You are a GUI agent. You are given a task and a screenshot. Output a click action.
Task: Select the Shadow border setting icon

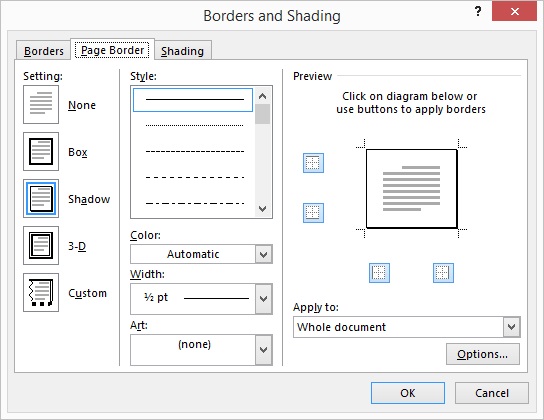pyautogui.click(x=41, y=198)
